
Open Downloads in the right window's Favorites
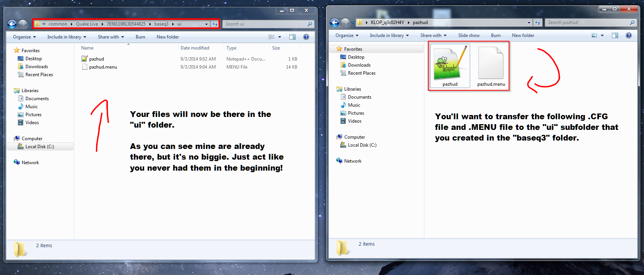point(359,65)
